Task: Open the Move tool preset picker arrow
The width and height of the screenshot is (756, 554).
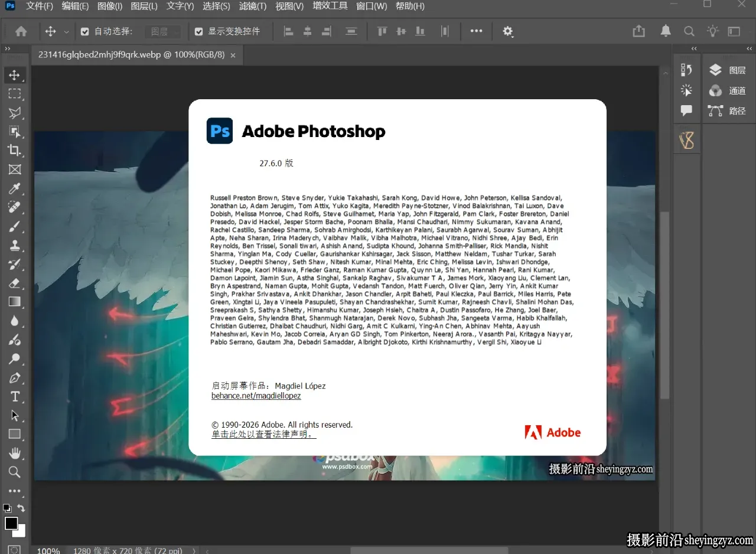Action: tap(67, 32)
